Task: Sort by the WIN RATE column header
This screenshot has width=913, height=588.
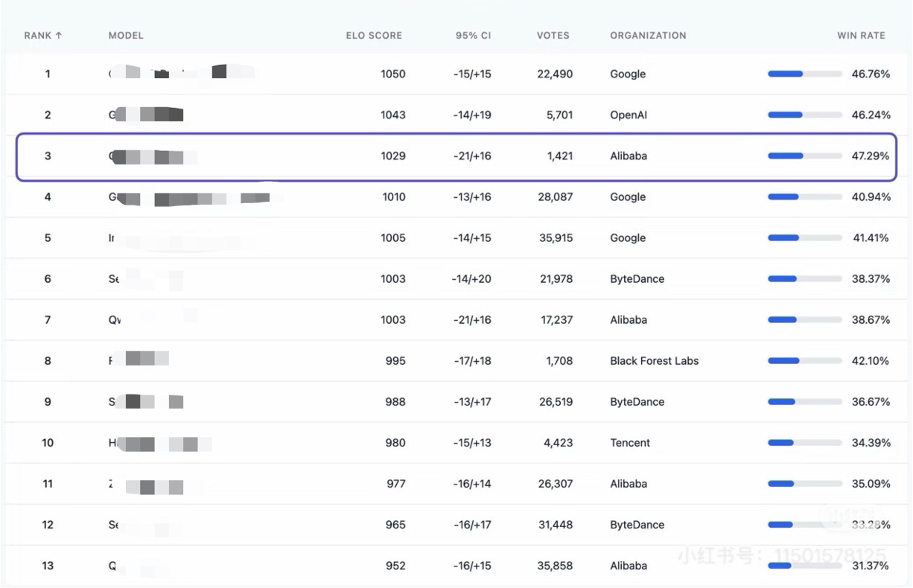Action: (x=861, y=35)
